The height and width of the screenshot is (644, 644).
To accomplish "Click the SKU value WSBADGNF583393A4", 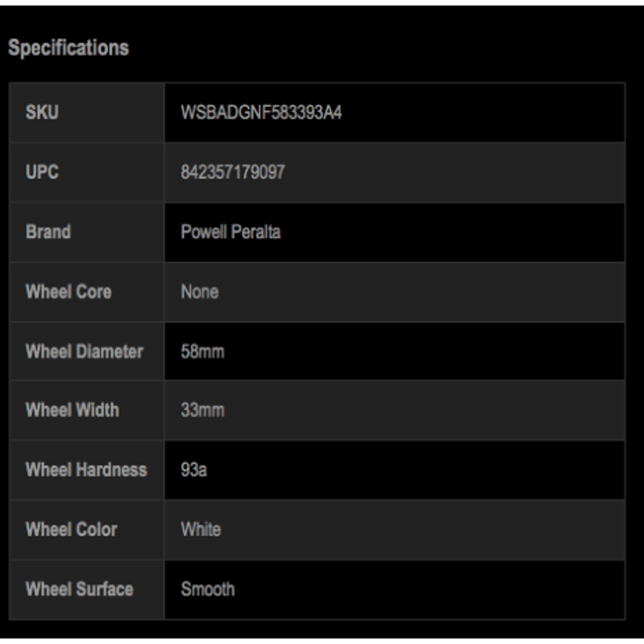I will [262, 113].
